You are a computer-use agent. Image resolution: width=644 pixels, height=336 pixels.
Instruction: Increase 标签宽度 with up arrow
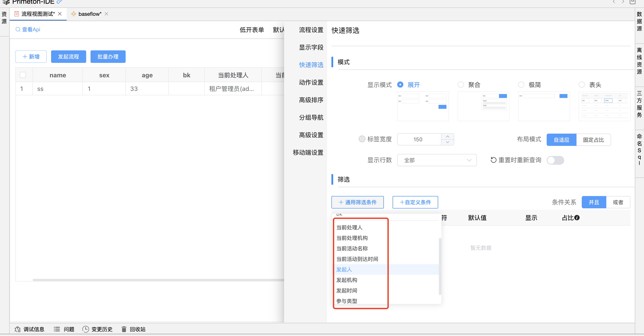click(x=448, y=136)
